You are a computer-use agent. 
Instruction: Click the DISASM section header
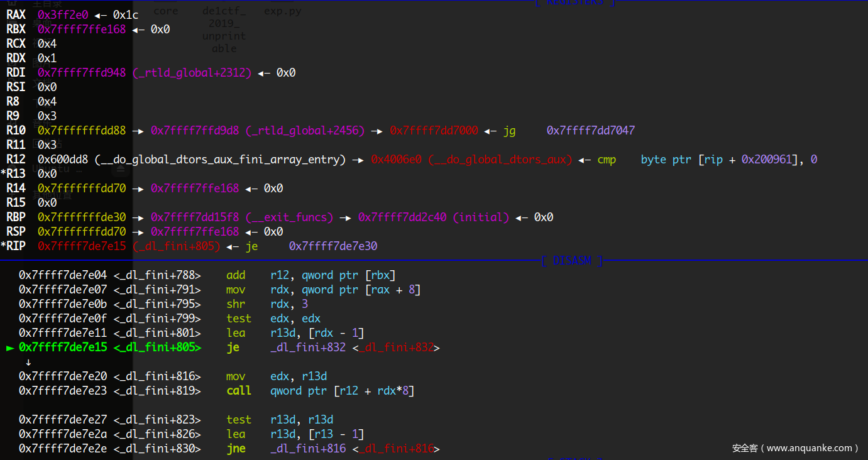[x=572, y=260]
